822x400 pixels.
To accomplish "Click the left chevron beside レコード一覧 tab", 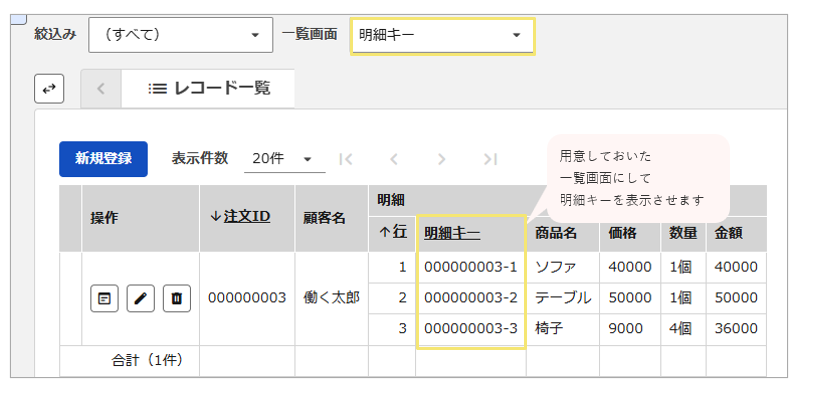I will coord(101,89).
